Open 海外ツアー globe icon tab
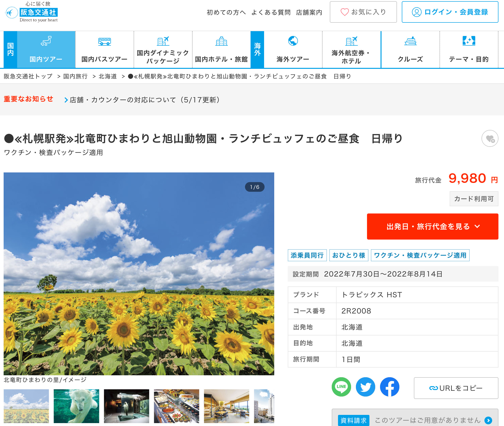This screenshot has height=426, width=504. tap(293, 50)
